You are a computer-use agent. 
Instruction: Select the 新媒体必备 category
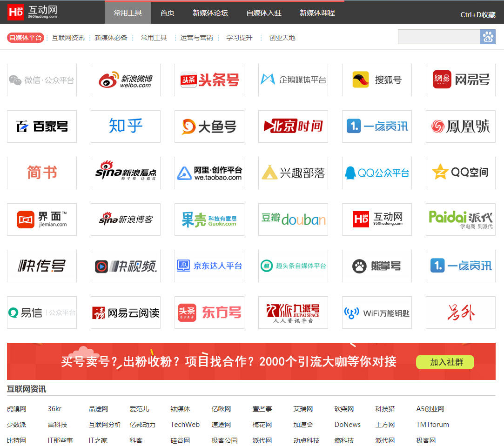pos(111,38)
